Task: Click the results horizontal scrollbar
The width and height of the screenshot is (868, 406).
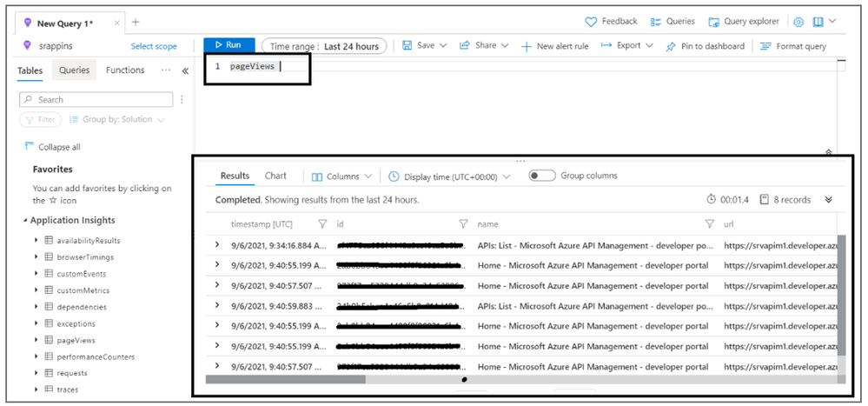Action: [x=285, y=379]
